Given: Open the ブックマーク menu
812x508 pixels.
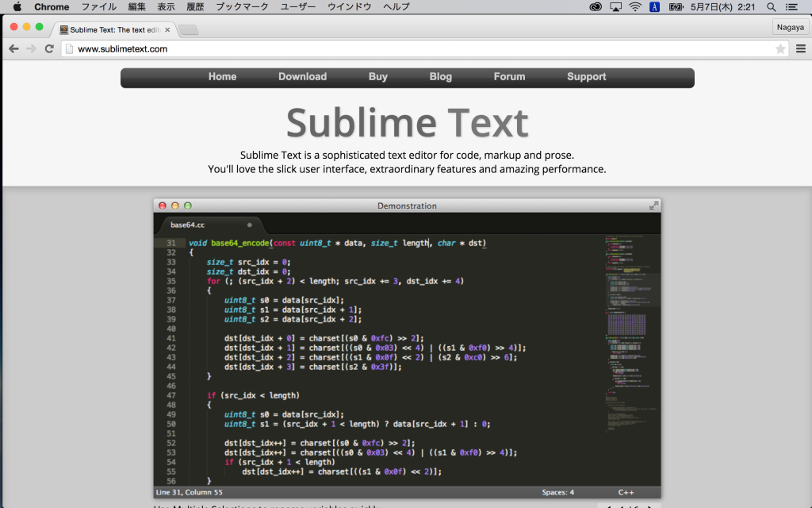Looking at the screenshot, I should click(242, 6).
